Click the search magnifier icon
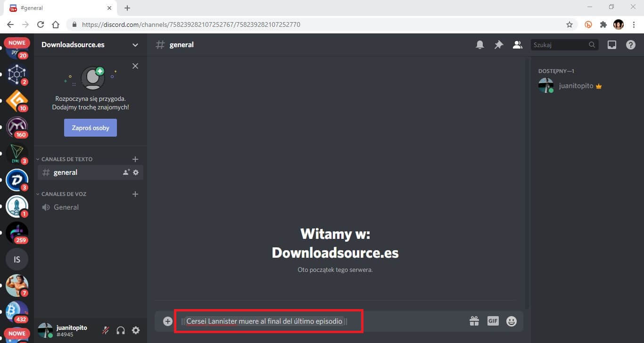 coord(592,45)
